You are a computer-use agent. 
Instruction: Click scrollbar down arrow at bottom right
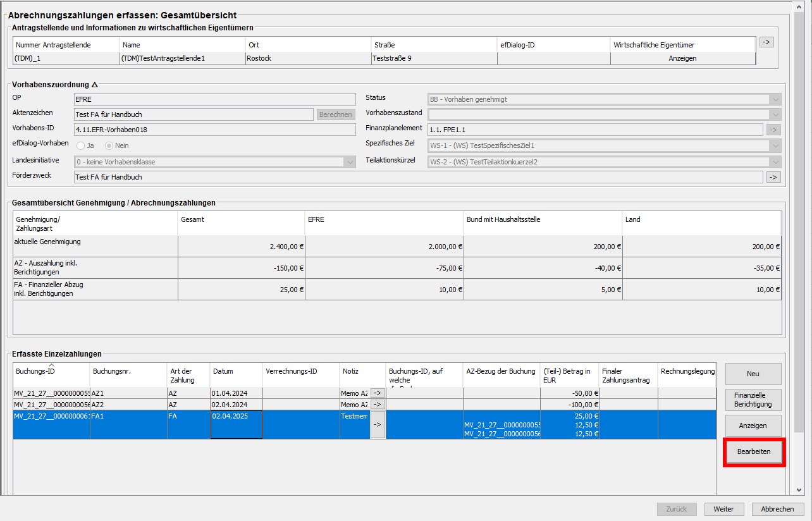pos(799,490)
